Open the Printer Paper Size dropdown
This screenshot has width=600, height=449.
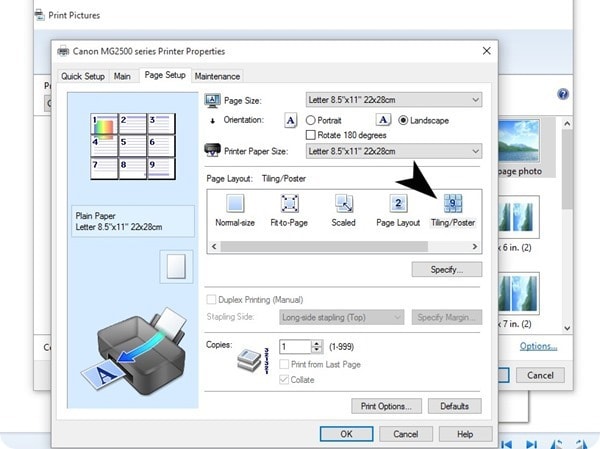(x=394, y=151)
